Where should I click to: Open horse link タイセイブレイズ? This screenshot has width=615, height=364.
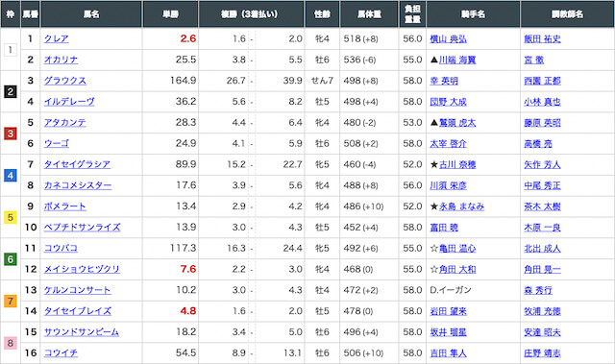tap(78, 311)
